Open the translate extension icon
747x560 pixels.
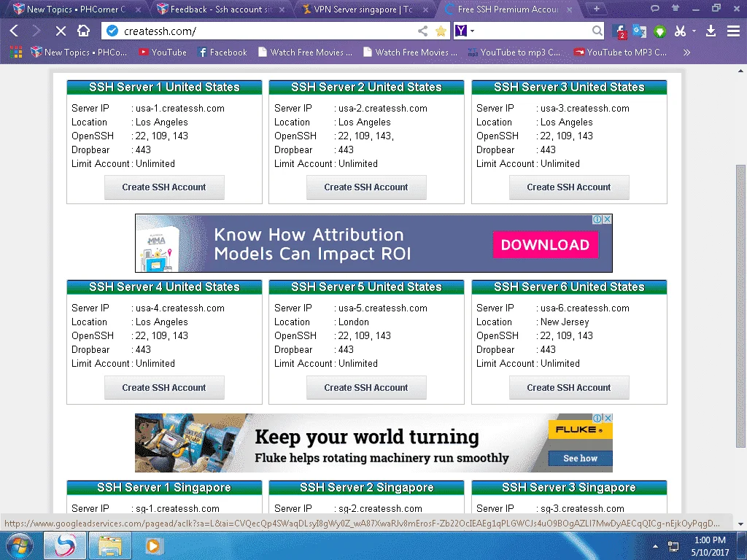click(x=639, y=31)
